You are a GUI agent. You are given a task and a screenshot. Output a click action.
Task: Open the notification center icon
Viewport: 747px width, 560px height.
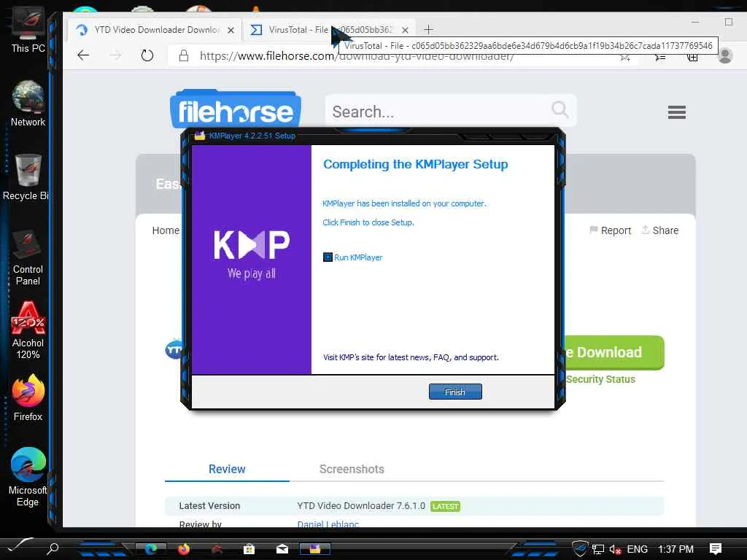coord(715,549)
